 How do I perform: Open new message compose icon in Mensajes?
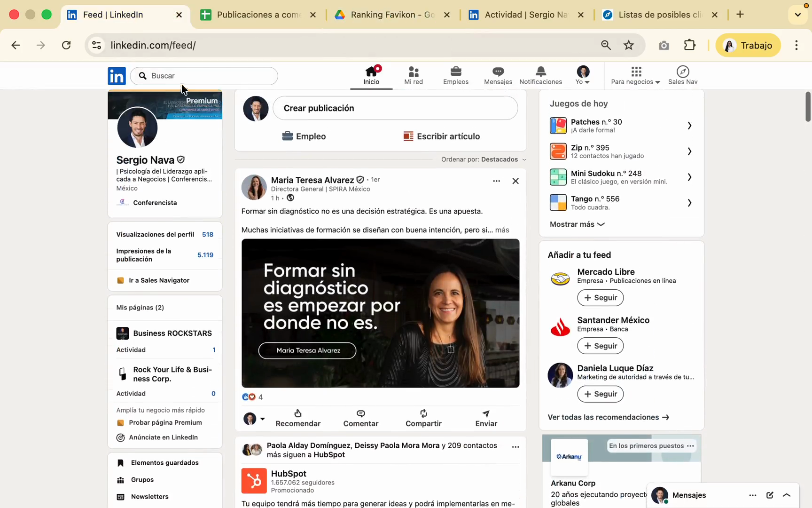coord(769,495)
